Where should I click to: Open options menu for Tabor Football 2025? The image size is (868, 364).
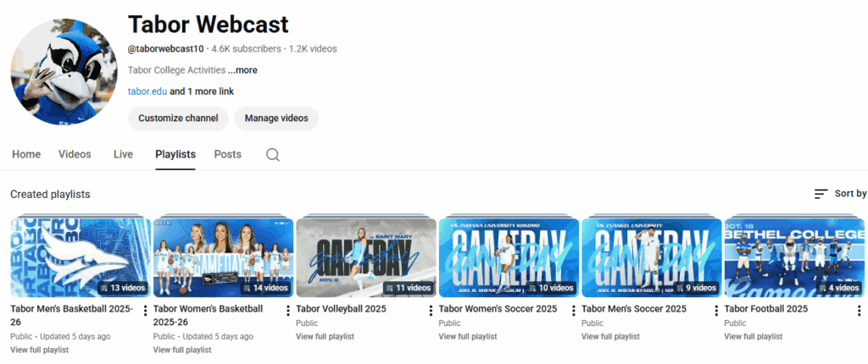point(860,311)
